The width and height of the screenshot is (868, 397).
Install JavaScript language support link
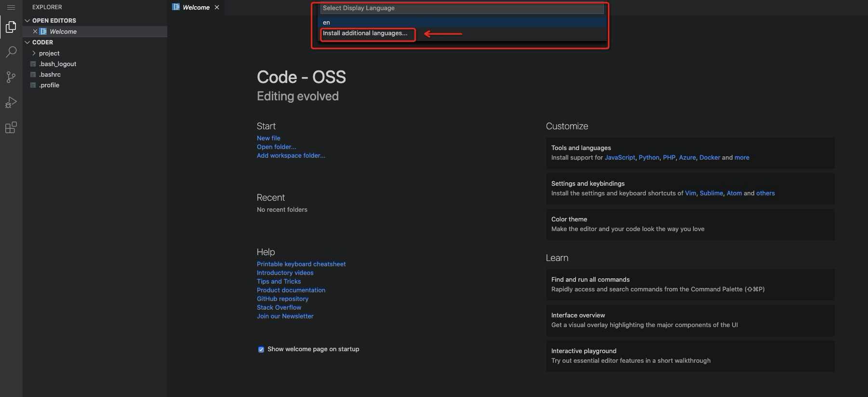point(620,157)
